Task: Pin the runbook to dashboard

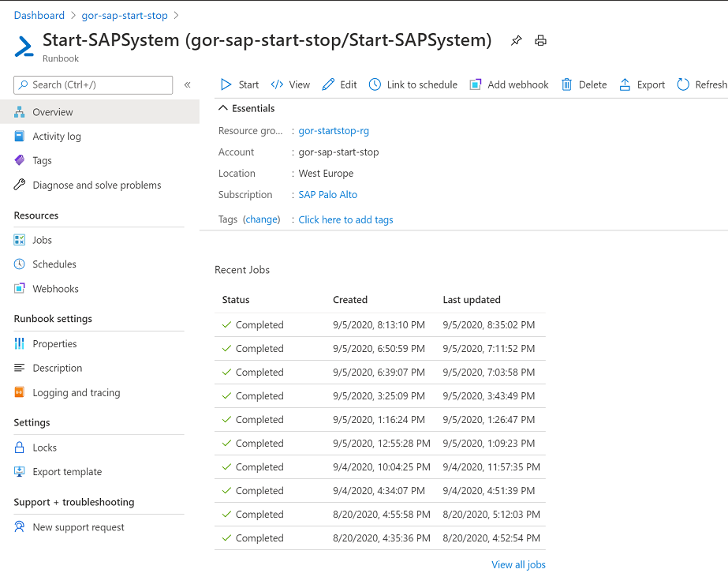Action: (516, 41)
